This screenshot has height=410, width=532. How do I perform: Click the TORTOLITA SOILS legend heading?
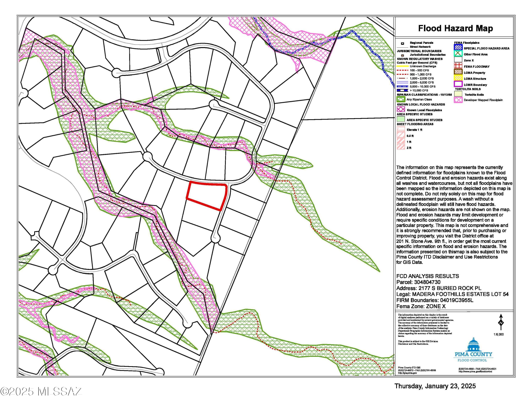468,89
